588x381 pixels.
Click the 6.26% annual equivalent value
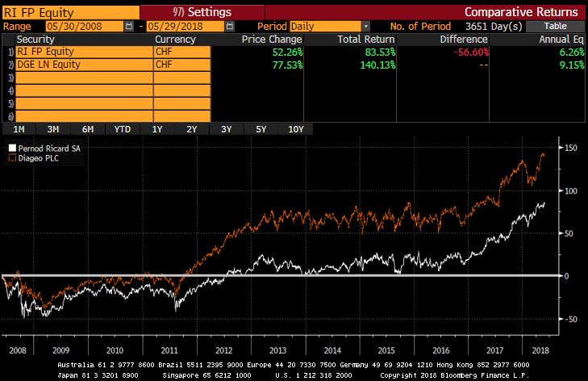[x=572, y=52]
